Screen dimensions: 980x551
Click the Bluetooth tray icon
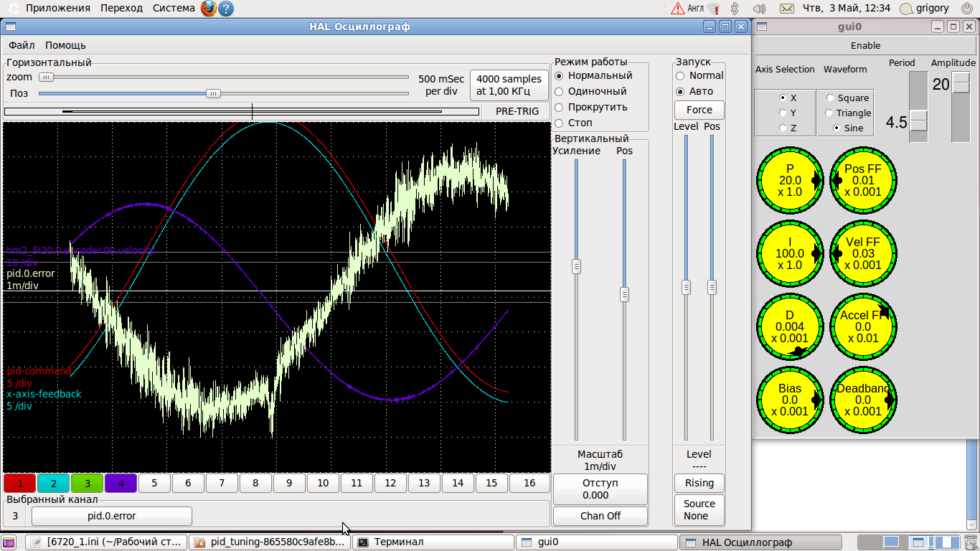(x=735, y=9)
